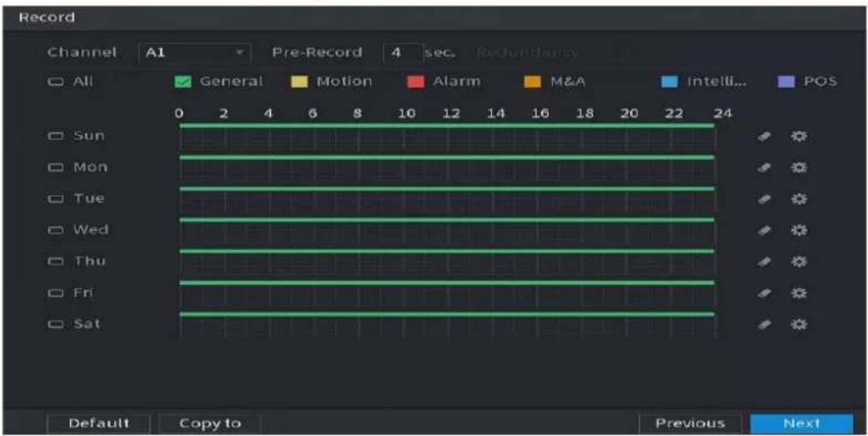Select the Intelligent record type box
Image resolution: width=868 pixels, height=436 pixels.
click(x=670, y=82)
